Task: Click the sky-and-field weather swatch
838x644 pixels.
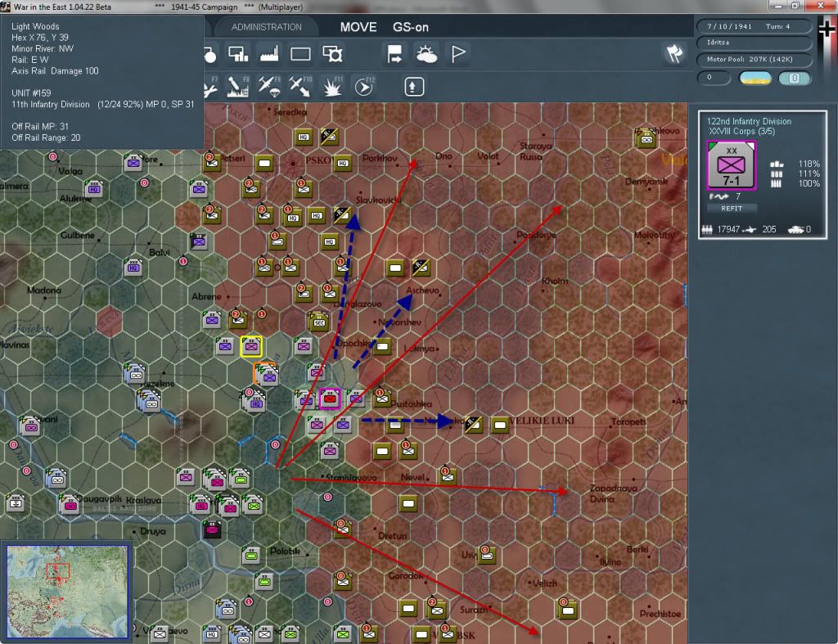Action: tap(755, 78)
